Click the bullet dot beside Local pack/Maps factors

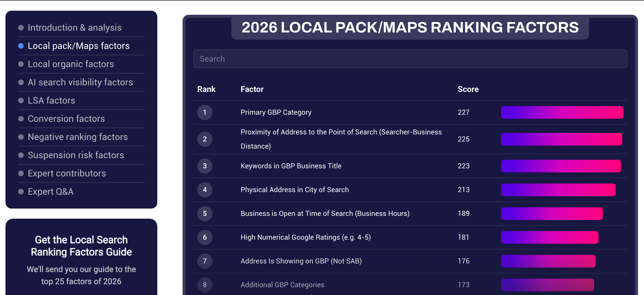tap(21, 46)
